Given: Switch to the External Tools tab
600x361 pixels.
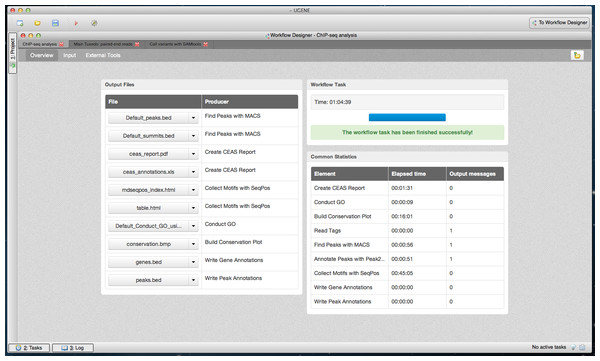Looking at the screenshot, I should click(x=103, y=56).
